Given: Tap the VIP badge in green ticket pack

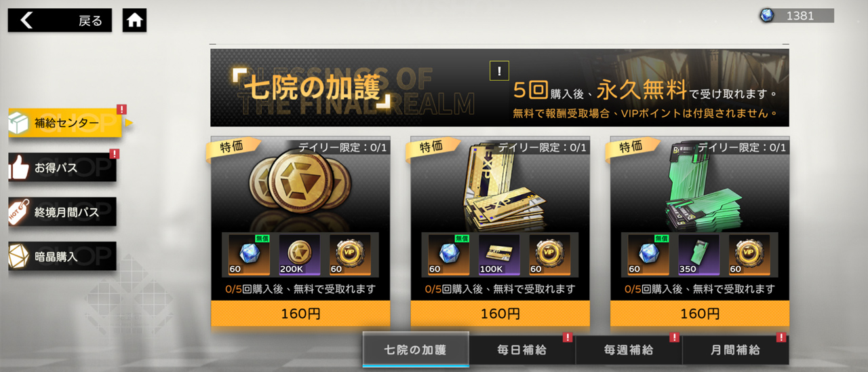Looking at the screenshot, I should (749, 255).
